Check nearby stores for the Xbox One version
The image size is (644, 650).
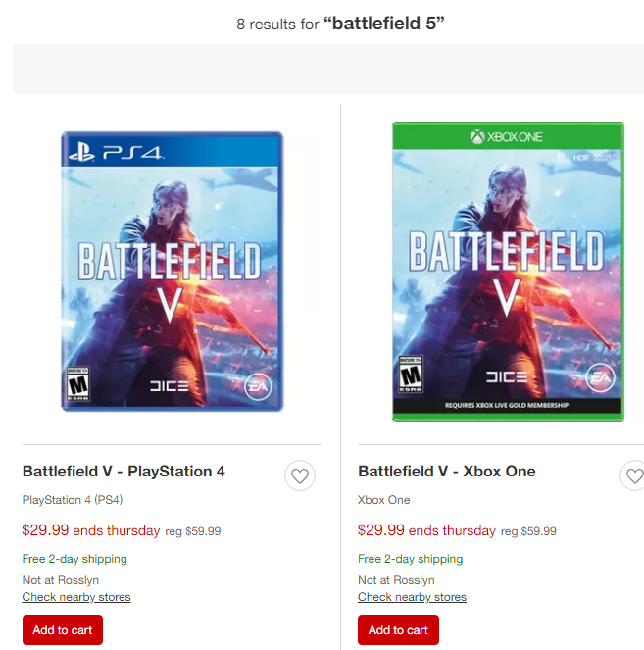coord(412,597)
